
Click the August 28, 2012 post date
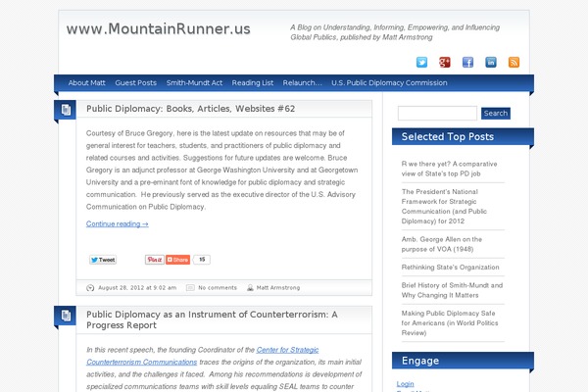137,288
